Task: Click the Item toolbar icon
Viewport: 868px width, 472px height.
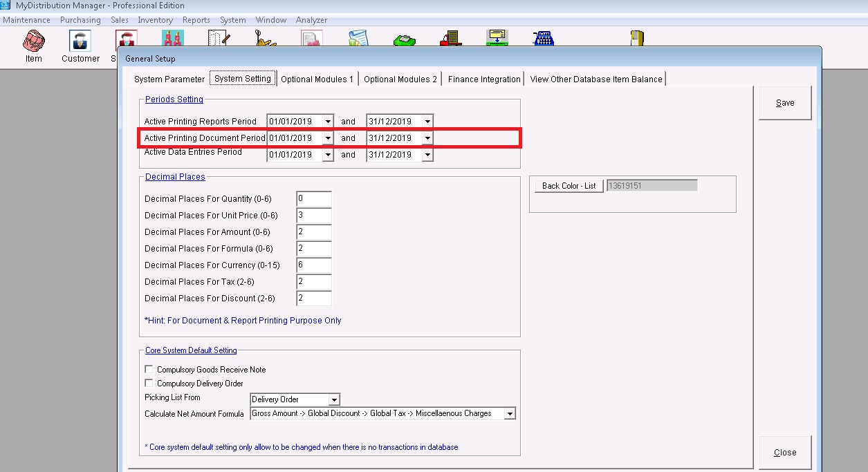Action: click(x=33, y=43)
